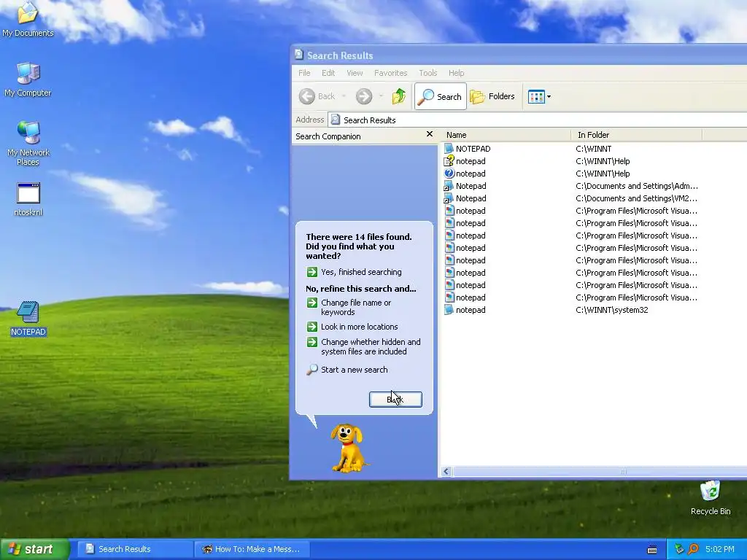Select the Recycle Bin icon
The height and width of the screenshot is (560, 747).
[x=711, y=497]
